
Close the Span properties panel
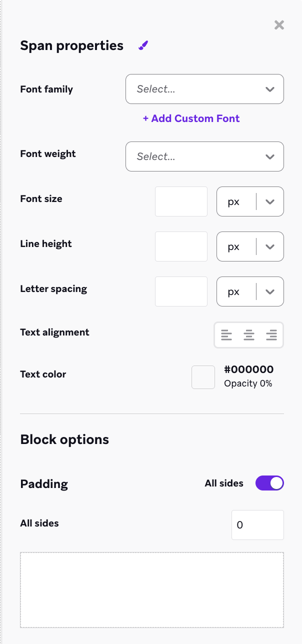point(278,25)
